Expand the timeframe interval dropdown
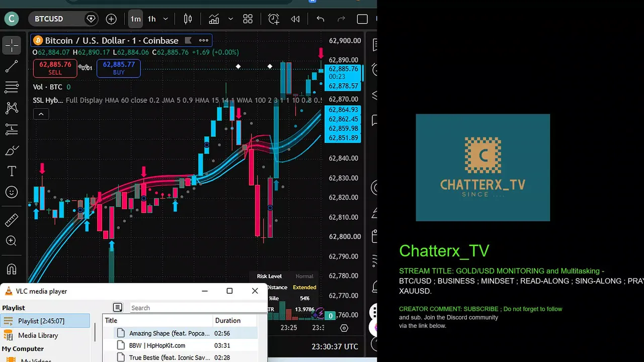Viewport: 644px width, 362px height. (x=166, y=19)
